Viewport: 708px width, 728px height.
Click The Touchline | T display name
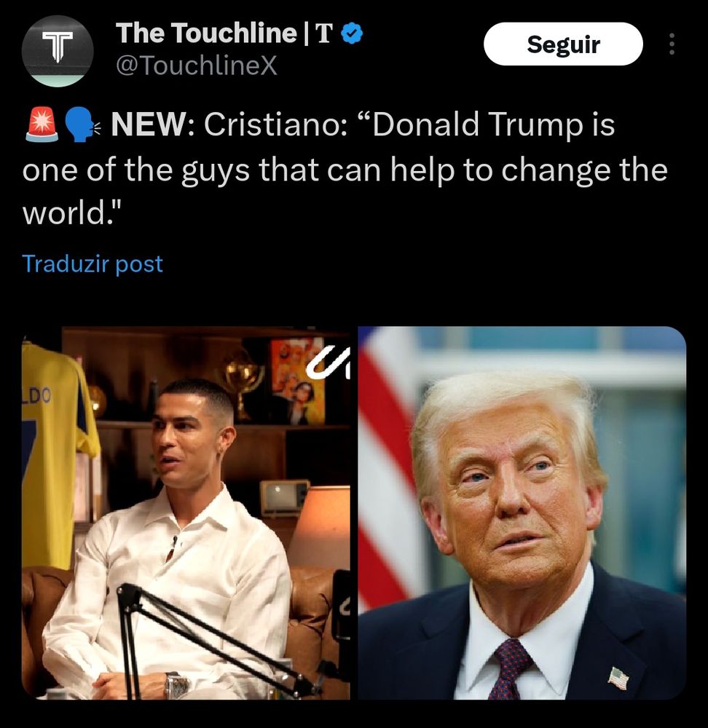tap(224, 33)
